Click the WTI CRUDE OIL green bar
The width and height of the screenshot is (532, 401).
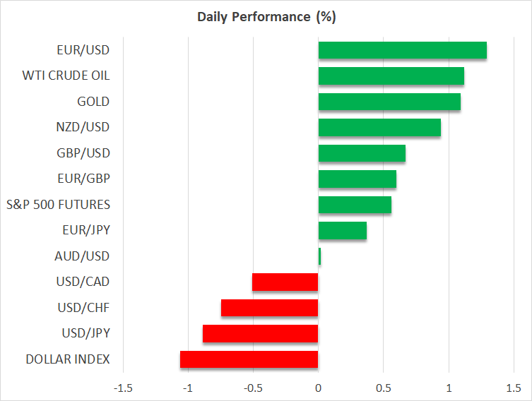(391, 76)
